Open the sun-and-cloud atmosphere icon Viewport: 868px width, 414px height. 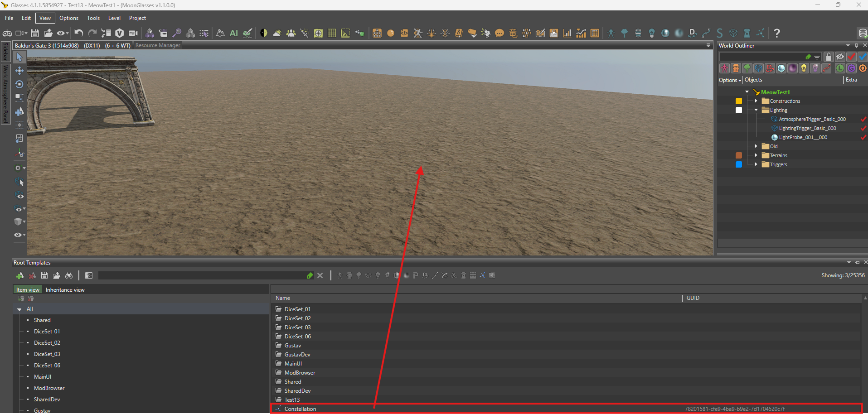(277, 33)
